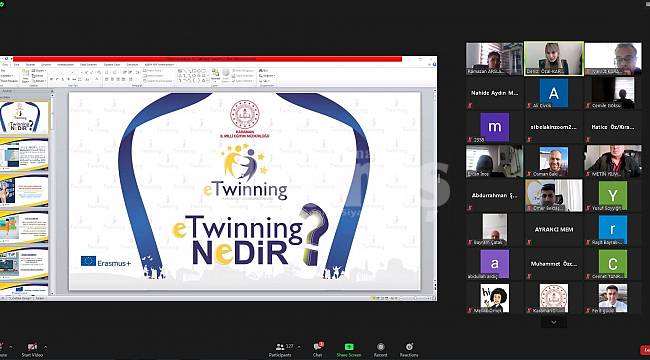Select the participant tile with blue letter A
Viewport: 650px width, 360px height.
[x=554, y=93]
